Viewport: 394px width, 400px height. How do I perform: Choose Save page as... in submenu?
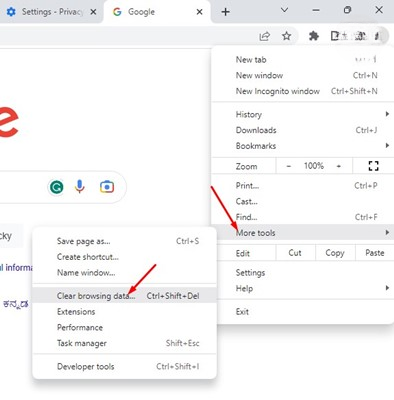pos(124,241)
